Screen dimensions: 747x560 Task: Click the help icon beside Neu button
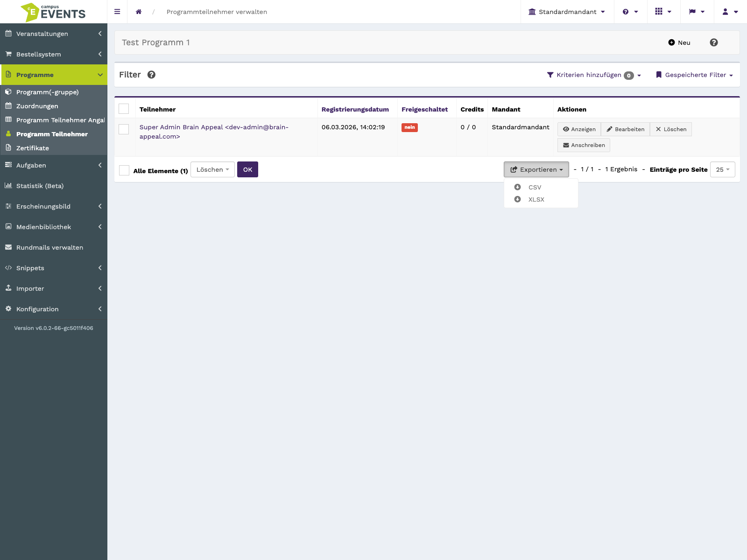(714, 42)
